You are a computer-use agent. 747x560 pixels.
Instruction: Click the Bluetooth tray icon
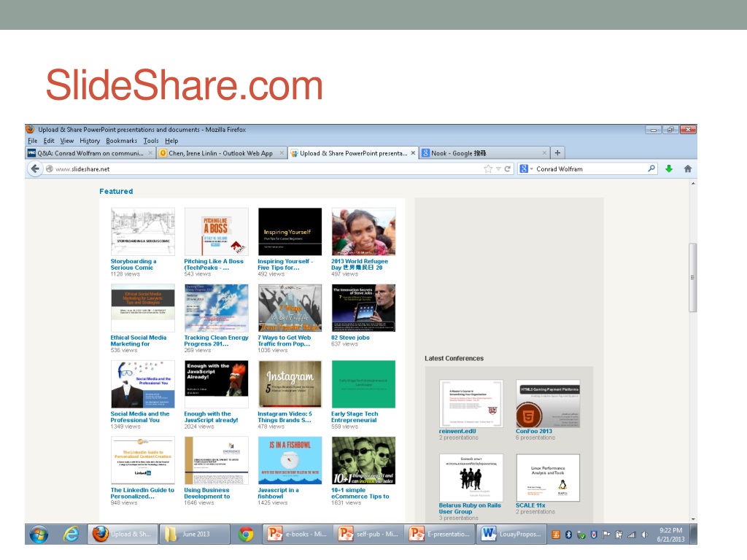point(568,534)
